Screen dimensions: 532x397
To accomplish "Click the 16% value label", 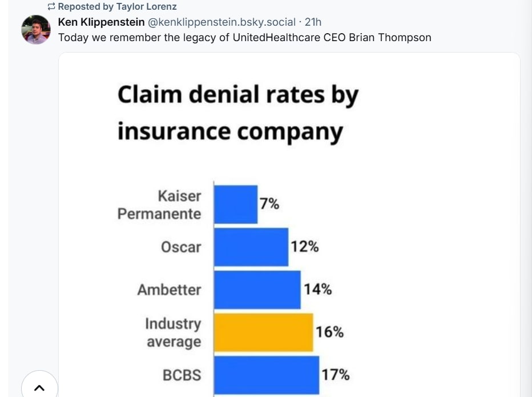I will [329, 332].
